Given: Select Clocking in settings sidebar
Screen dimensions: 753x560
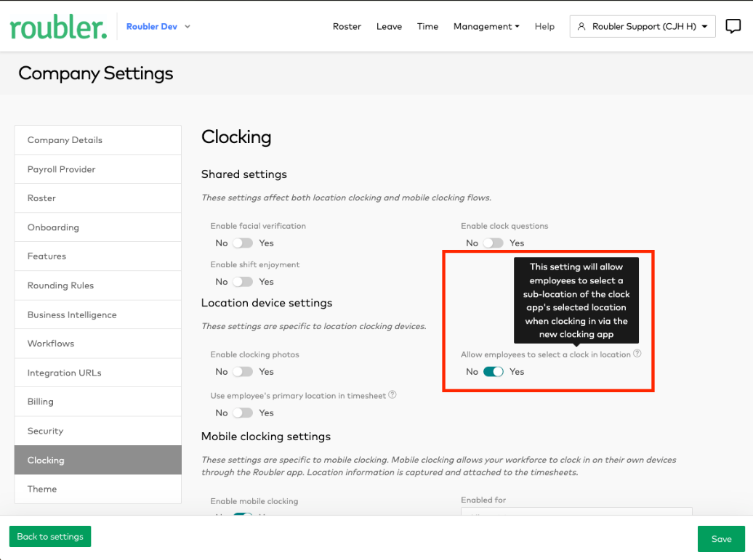Looking at the screenshot, I should point(98,460).
